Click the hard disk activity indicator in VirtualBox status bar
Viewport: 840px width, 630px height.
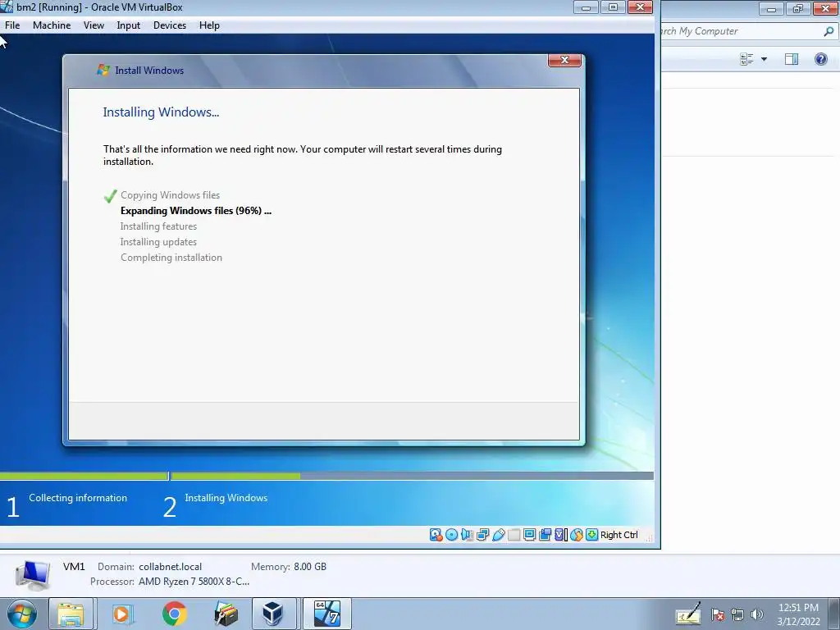point(436,535)
